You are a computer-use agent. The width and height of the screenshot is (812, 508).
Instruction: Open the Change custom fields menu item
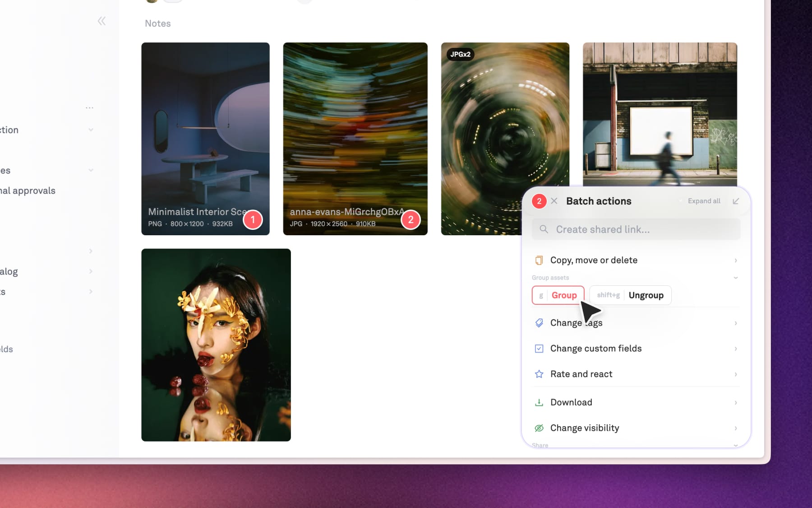pos(595,349)
